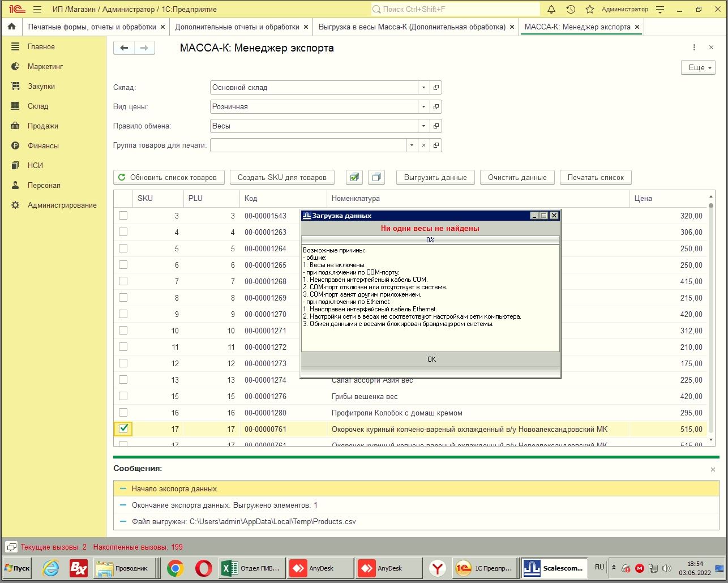Open the home page tab icon
Screen dimensions: 728x583
coord(11,27)
